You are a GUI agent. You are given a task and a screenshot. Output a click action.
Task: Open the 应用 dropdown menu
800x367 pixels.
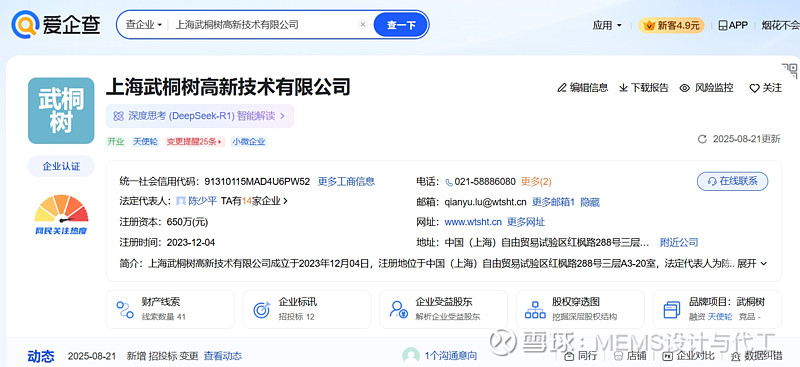click(607, 25)
